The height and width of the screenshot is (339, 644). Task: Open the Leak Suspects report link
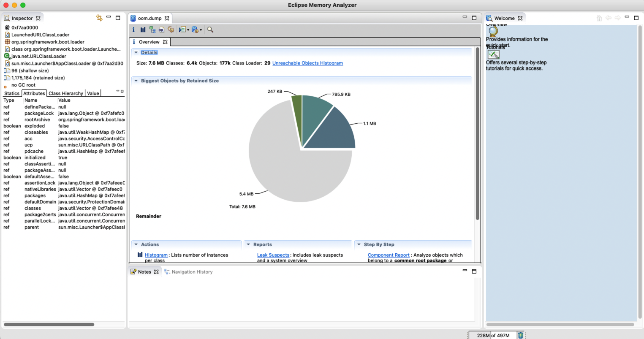coord(273,255)
